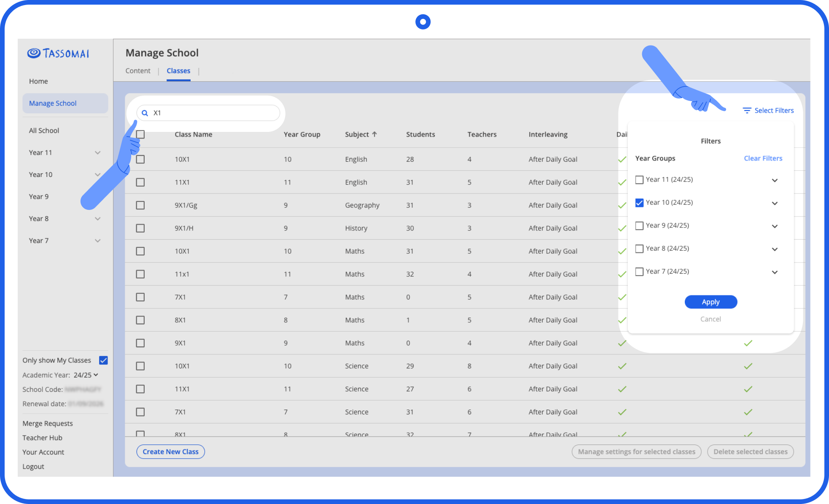Click the Tassomai logo

58,53
